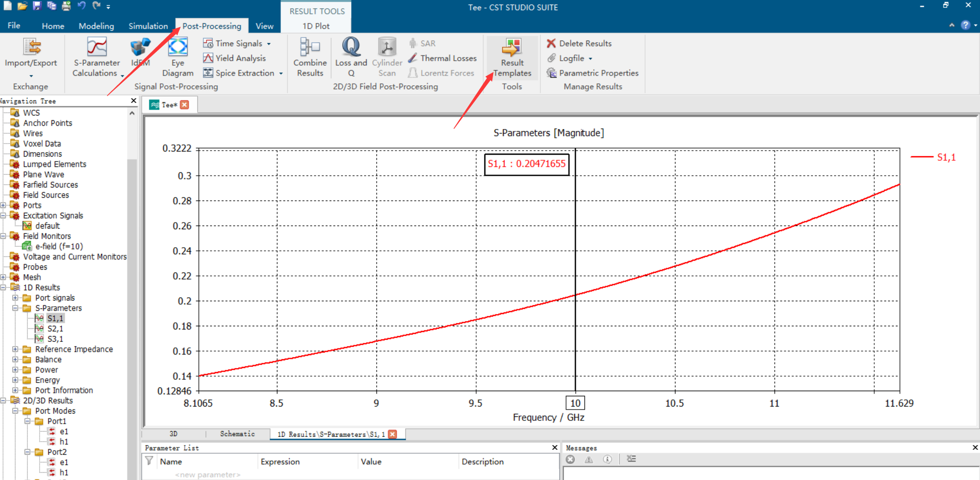The width and height of the screenshot is (980, 480).
Task: Switch to the Home ribbon tab
Action: coord(53,26)
